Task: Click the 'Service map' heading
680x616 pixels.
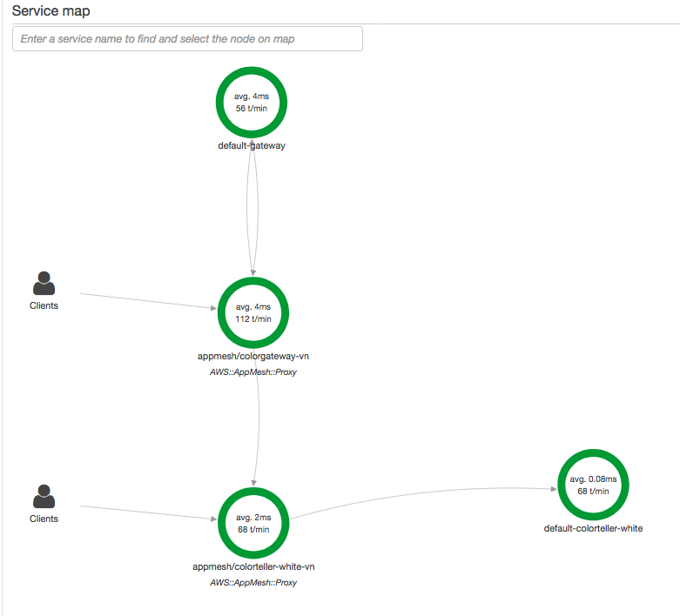Action: pos(50,11)
